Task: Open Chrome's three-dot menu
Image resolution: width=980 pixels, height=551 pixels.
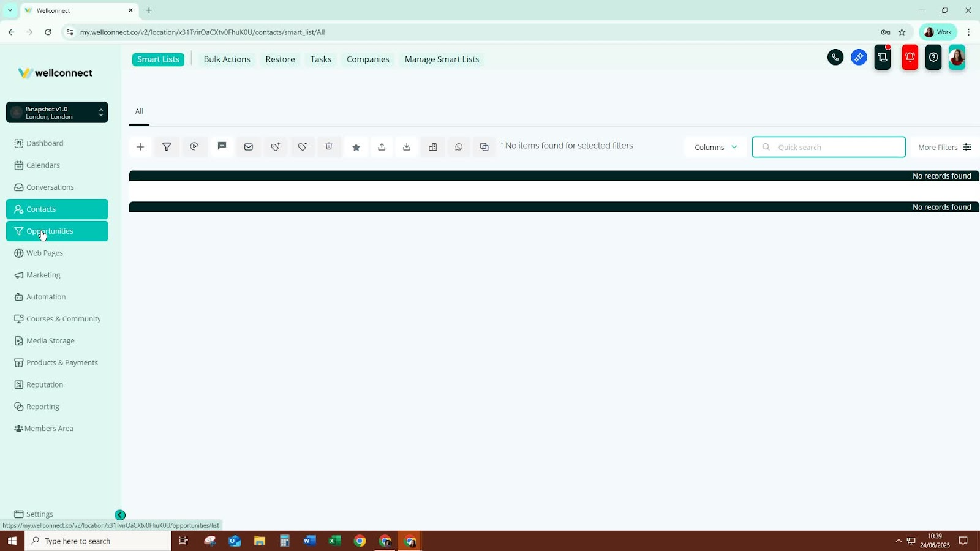Action: tap(968, 32)
